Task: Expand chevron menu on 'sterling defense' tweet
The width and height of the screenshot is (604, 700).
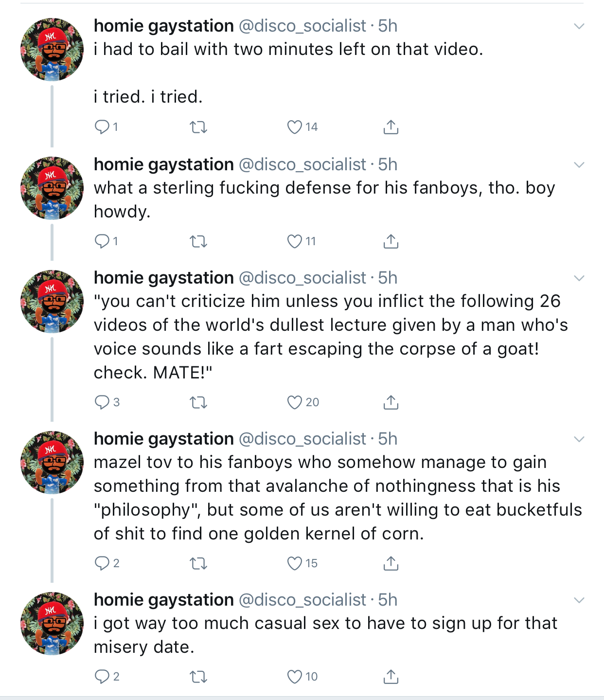Action: [579, 165]
